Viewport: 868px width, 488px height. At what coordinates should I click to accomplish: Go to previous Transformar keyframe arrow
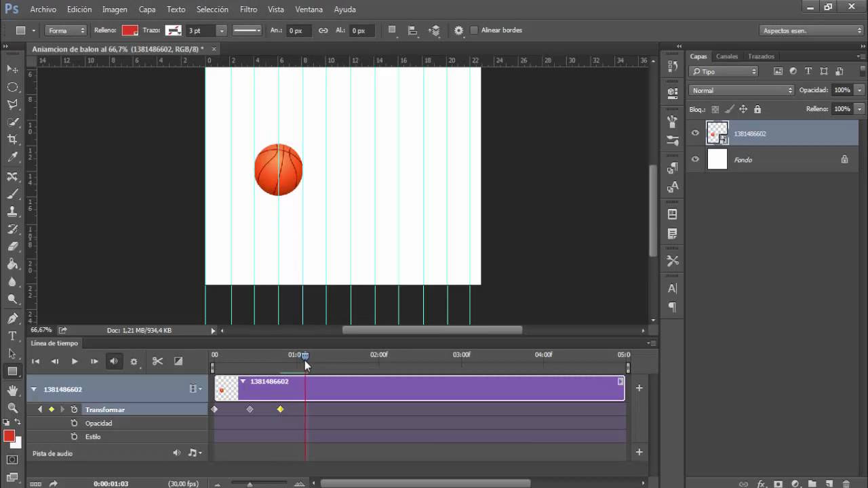coord(40,409)
